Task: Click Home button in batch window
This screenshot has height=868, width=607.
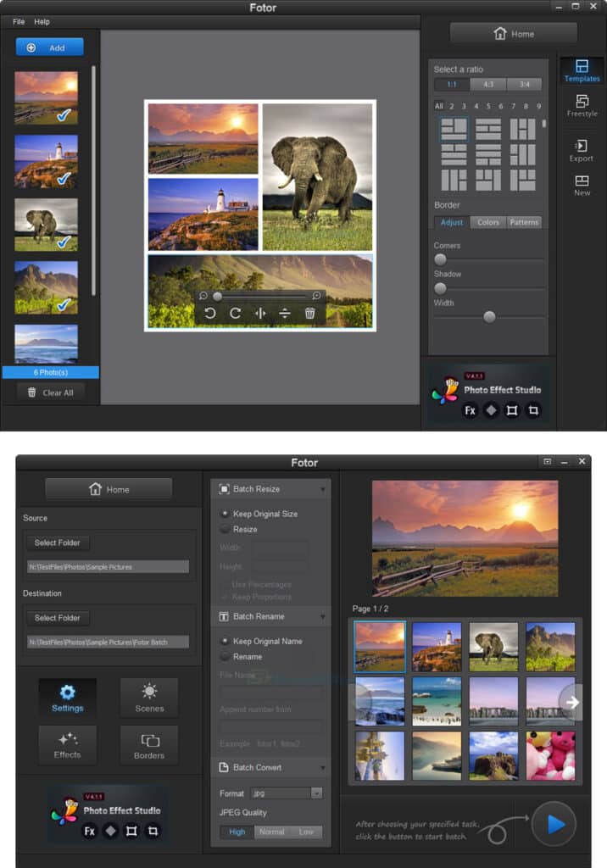Action: 109,489
